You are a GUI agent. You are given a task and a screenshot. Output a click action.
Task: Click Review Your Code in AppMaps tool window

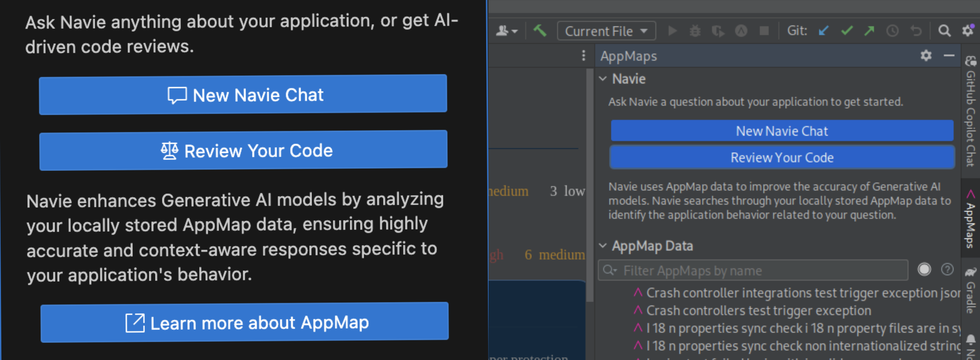[782, 158]
